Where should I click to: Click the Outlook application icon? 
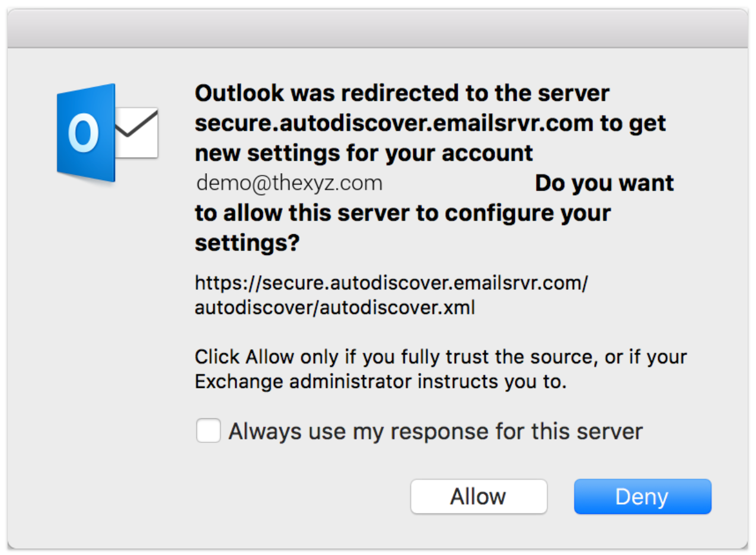[107, 133]
